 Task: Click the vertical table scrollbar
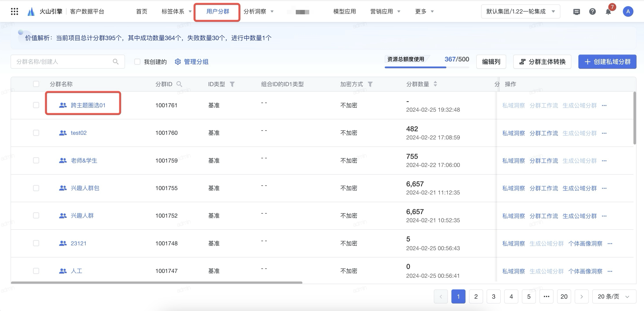[635, 118]
